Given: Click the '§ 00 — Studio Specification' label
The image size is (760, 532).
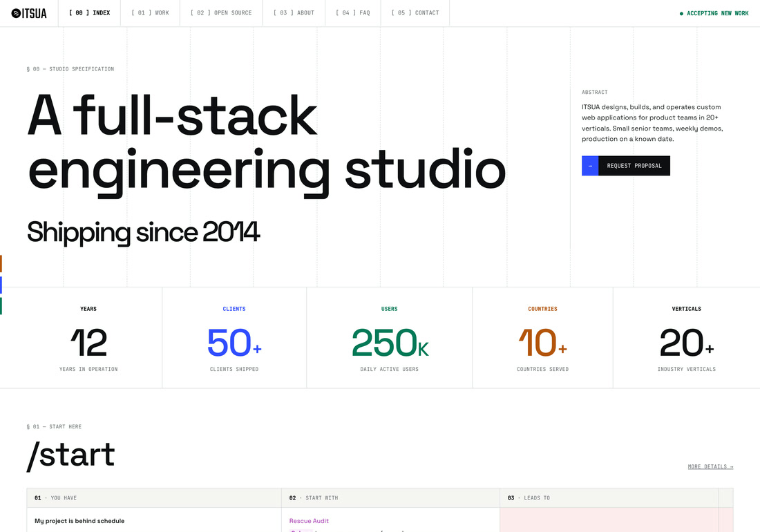Looking at the screenshot, I should [70, 69].
